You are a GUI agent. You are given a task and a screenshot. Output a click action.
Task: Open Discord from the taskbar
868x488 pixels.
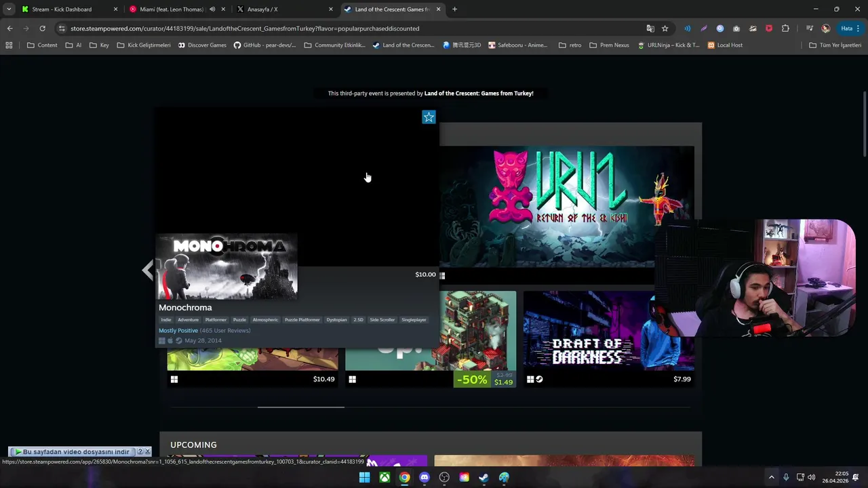tap(425, 477)
